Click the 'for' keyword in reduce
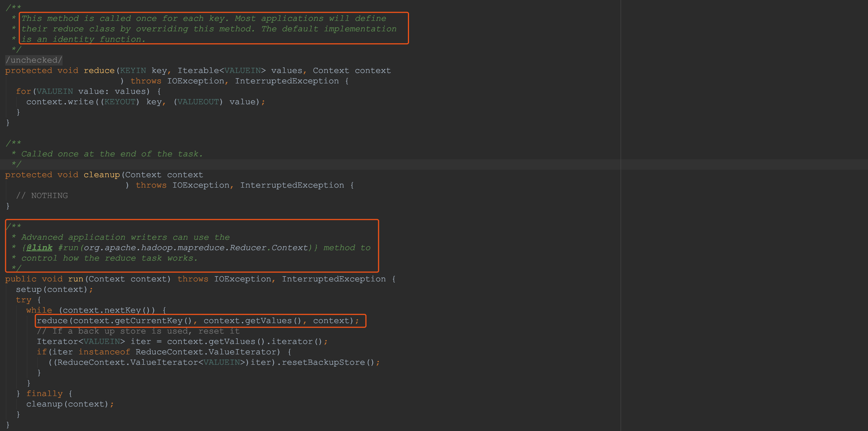The width and height of the screenshot is (868, 431). pyautogui.click(x=23, y=91)
